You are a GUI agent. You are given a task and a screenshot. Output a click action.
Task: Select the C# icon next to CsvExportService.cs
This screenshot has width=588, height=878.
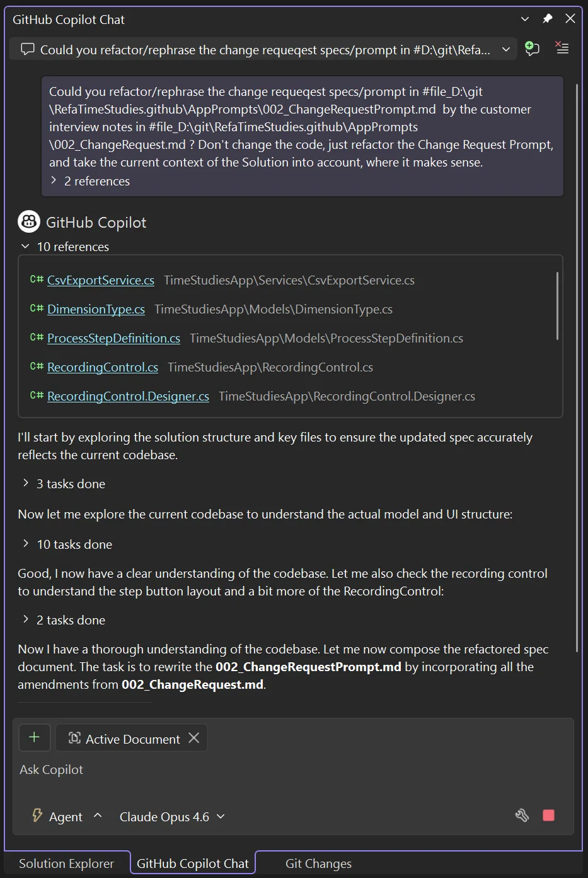click(x=36, y=279)
